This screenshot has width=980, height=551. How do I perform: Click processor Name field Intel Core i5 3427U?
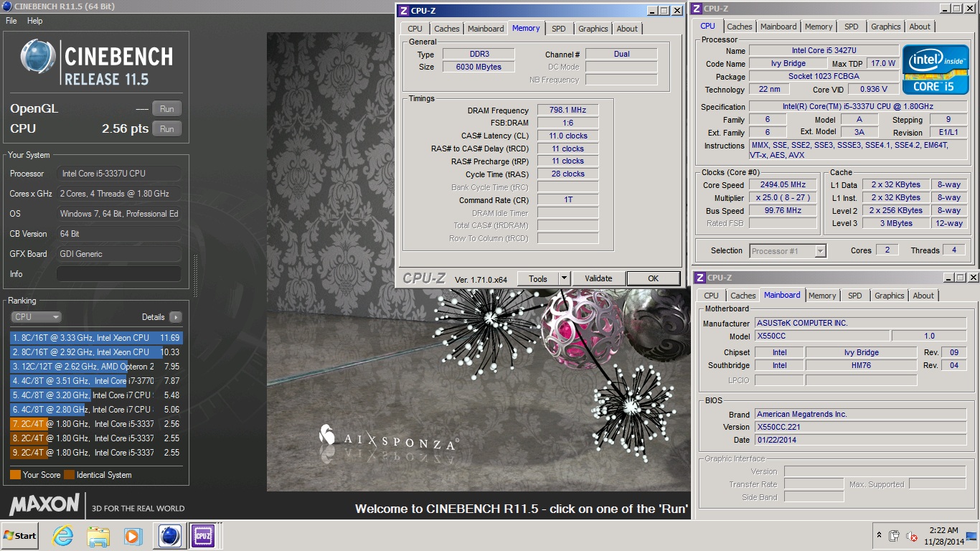point(823,50)
